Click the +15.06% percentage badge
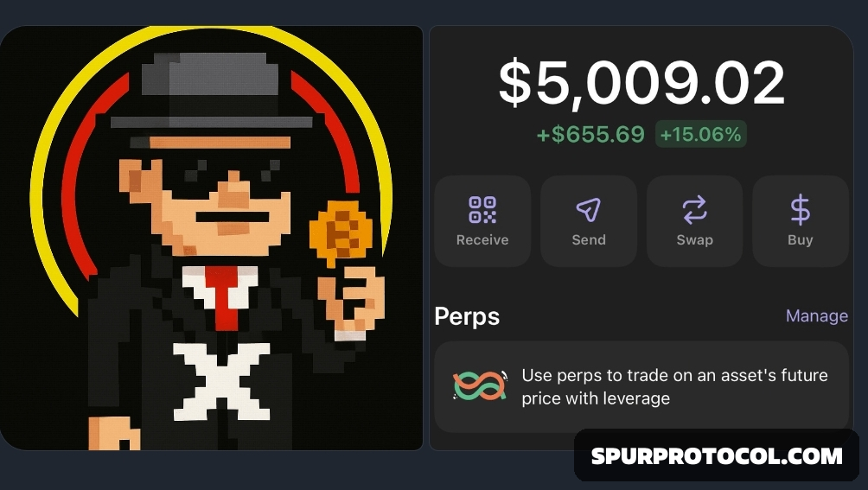Screen dimensions: 868x490 tap(701, 134)
